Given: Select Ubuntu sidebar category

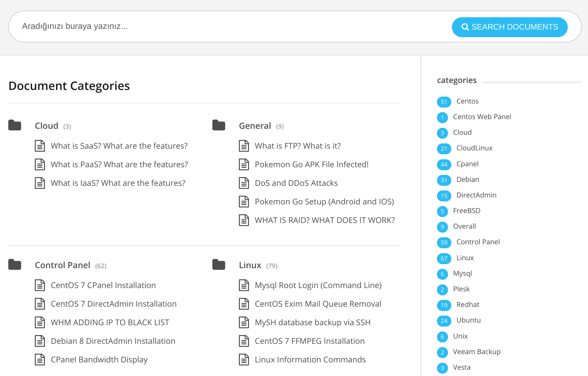Looking at the screenshot, I should 469,320.
